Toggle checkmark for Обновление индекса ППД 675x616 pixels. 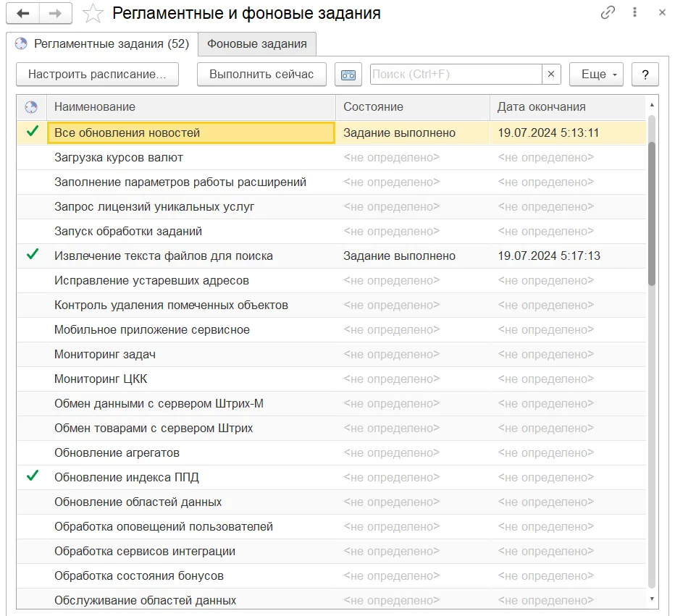[33, 476]
